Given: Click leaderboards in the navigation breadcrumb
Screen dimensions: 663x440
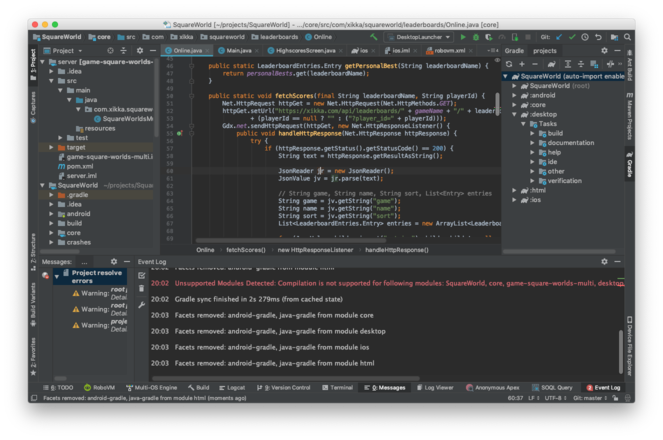Looking at the screenshot, I should [x=275, y=37].
